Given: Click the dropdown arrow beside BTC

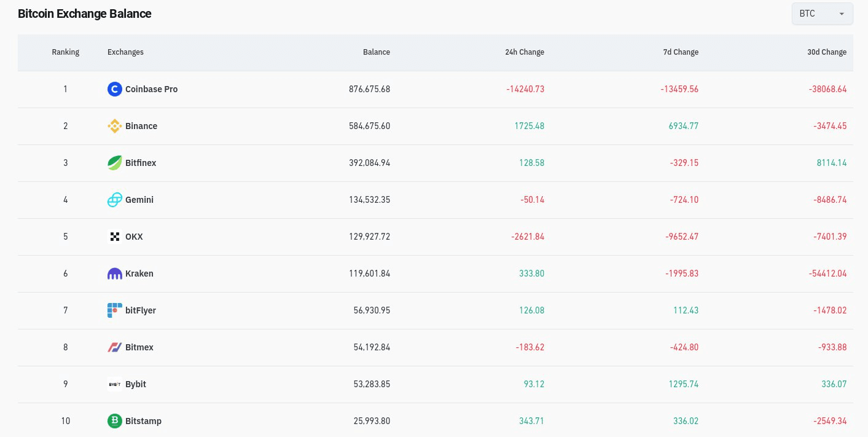Looking at the screenshot, I should [842, 14].
